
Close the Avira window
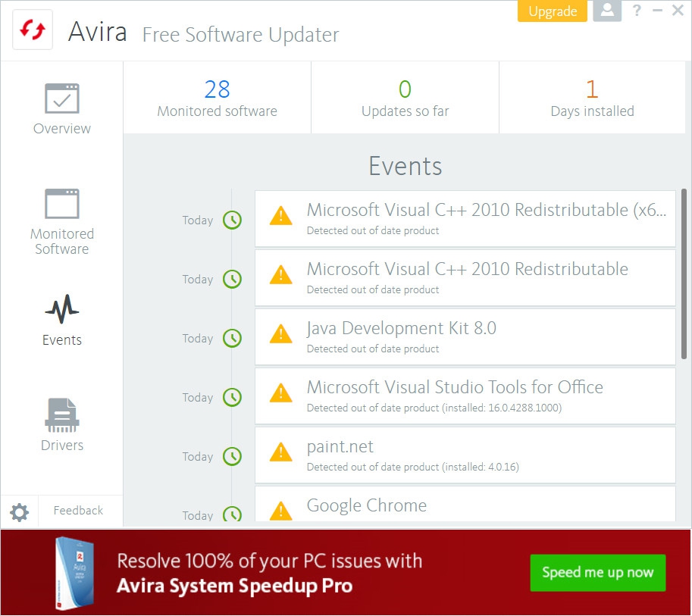pos(678,10)
